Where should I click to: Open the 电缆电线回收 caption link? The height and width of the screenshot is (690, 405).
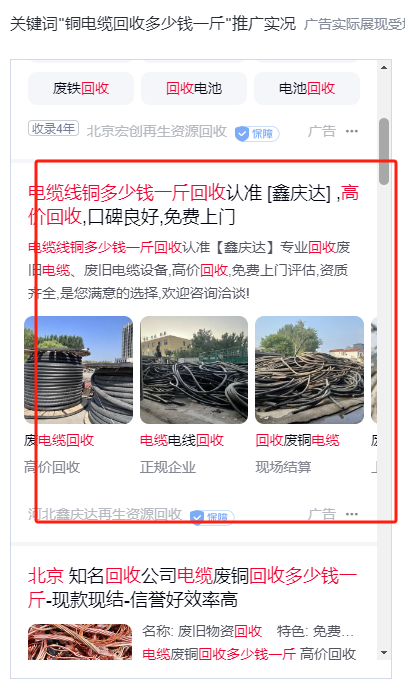coord(182,440)
